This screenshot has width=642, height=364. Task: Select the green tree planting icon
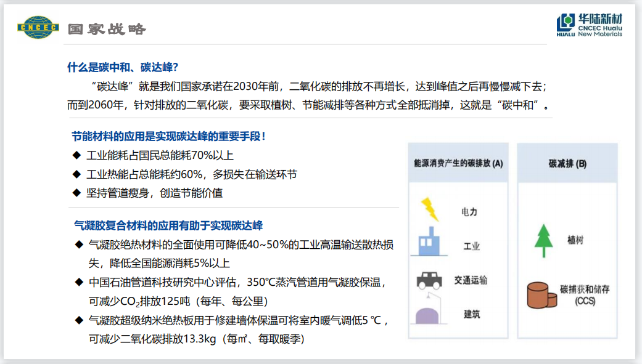tap(542, 241)
